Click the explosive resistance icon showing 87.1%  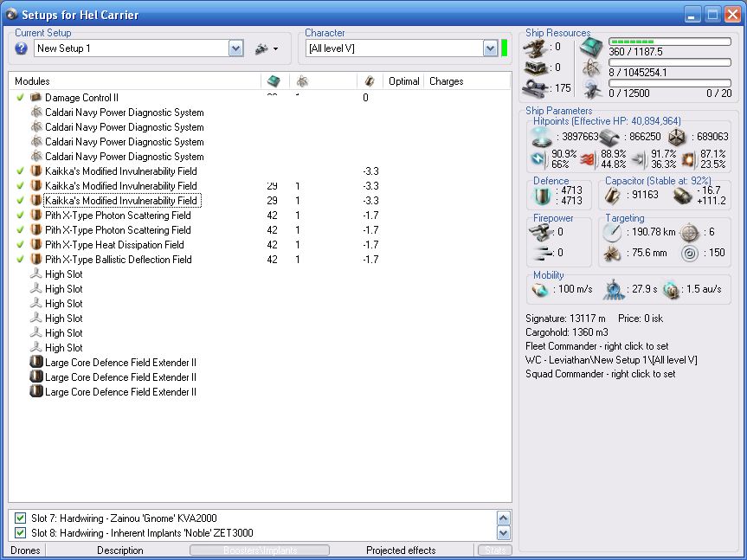click(688, 159)
